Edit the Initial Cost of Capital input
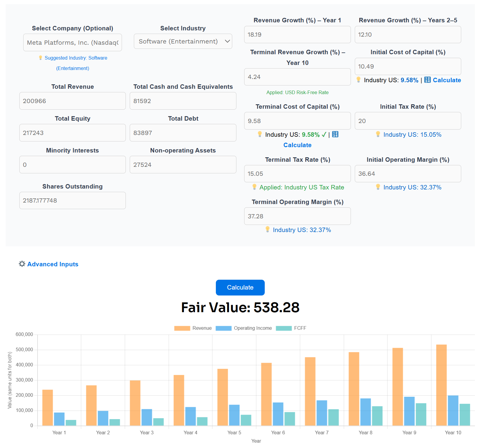Image resolution: width=480 pixels, height=448 pixels. tap(408, 66)
